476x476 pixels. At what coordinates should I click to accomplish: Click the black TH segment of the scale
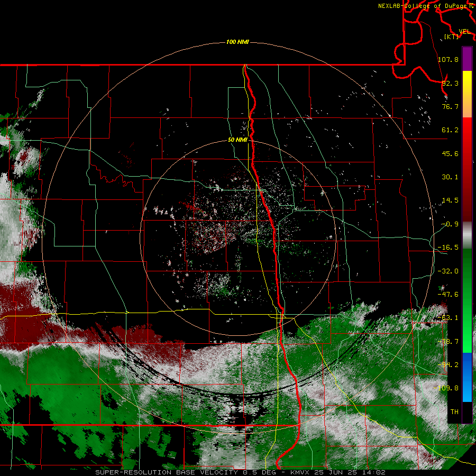coord(467,412)
